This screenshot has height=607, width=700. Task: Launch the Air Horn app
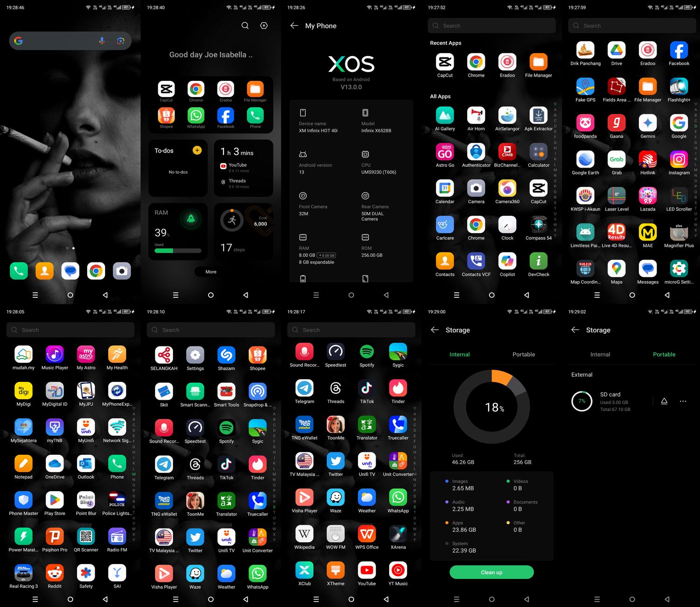click(x=476, y=115)
